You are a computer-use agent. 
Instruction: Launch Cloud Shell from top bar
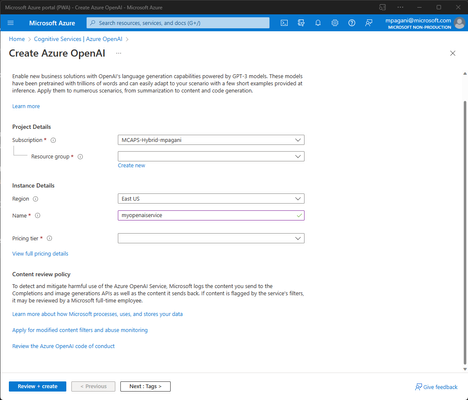tap(284, 23)
